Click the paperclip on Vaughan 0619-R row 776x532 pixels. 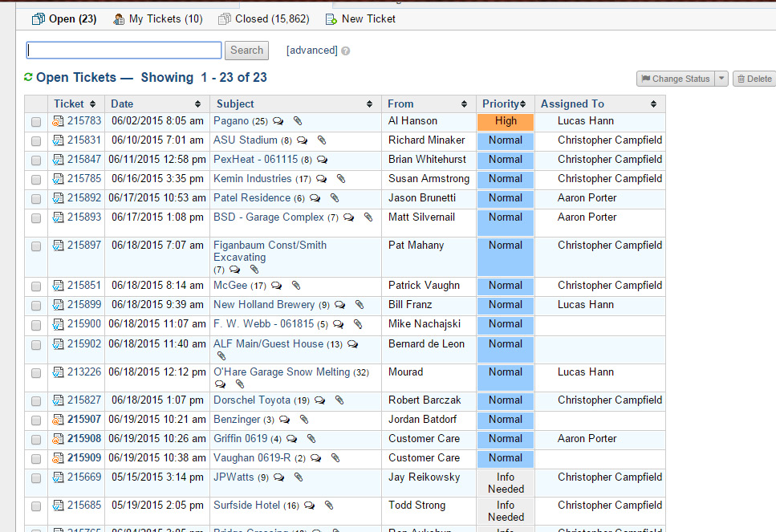pyautogui.click(x=335, y=458)
